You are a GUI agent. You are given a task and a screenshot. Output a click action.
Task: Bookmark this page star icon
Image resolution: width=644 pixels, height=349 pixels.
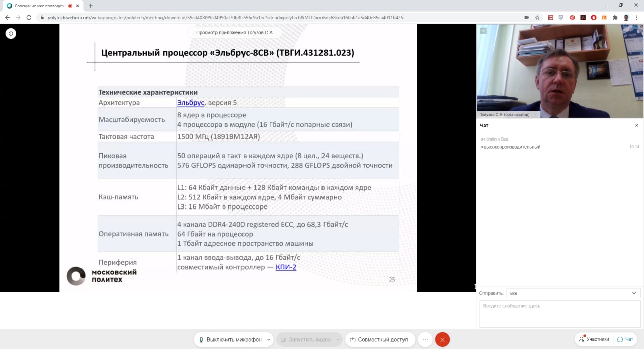tap(537, 17)
